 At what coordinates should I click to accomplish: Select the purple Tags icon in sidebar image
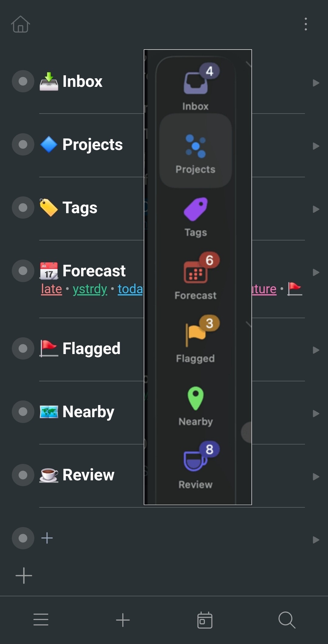click(x=196, y=209)
